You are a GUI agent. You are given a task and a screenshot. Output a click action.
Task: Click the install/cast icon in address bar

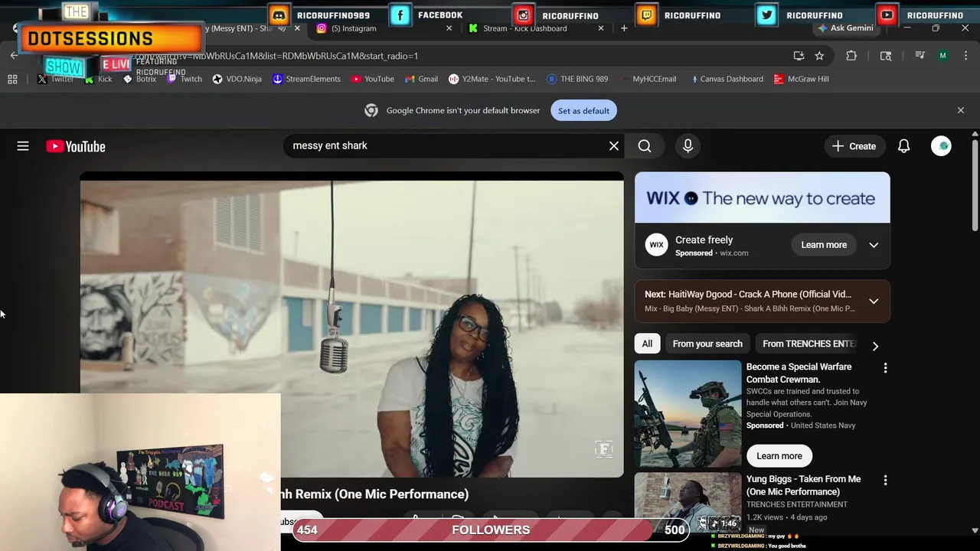click(x=799, y=56)
